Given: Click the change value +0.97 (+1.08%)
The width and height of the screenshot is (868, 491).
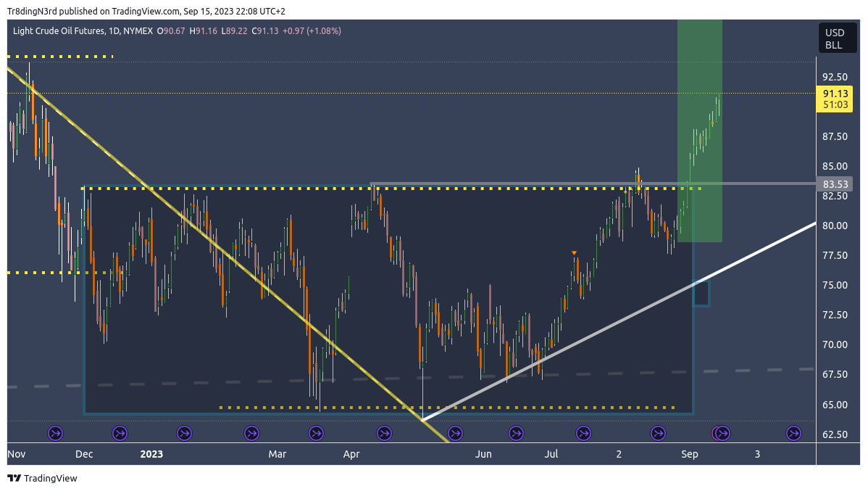Looking at the screenshot, I should pos(312,31).
